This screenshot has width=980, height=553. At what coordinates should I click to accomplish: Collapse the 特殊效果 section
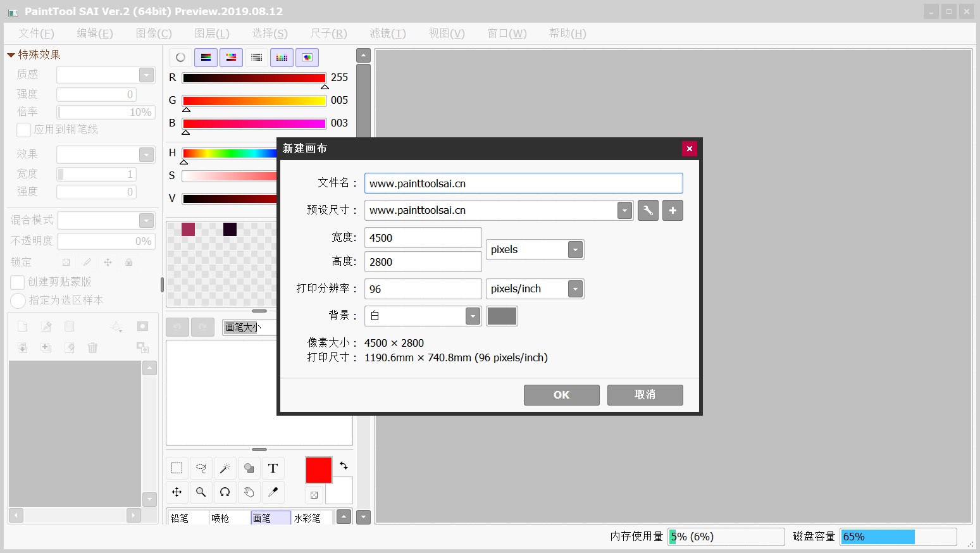(11, 55)
